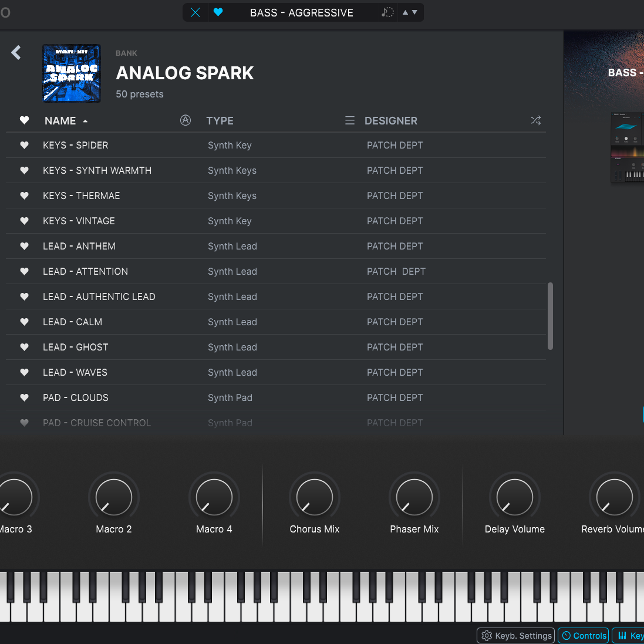Sort presets by the NAME column
Viewport: 644px width, 644px height.
(60, 120)
